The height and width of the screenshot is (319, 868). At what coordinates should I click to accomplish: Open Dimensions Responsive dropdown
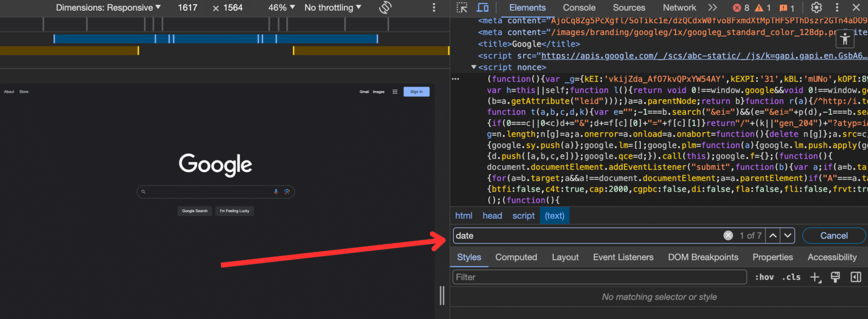coord(108,7)
